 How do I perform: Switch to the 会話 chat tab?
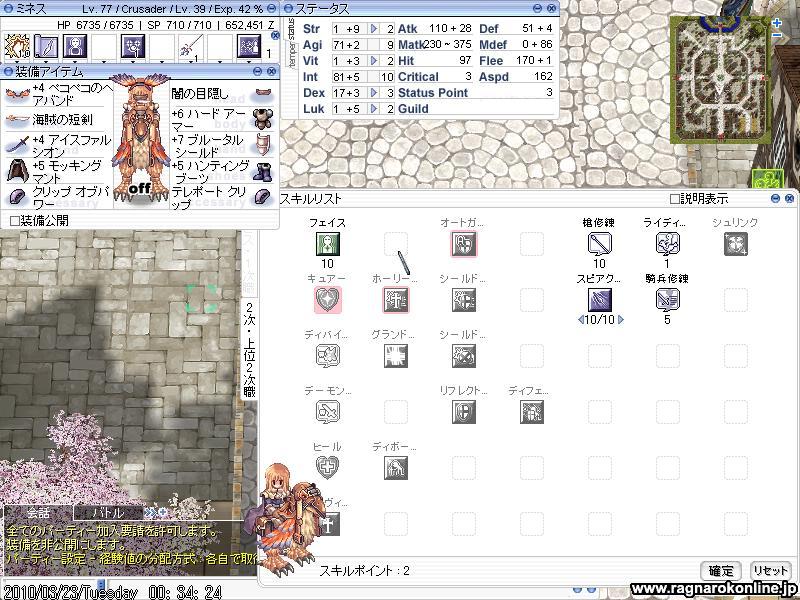(38, 513)
